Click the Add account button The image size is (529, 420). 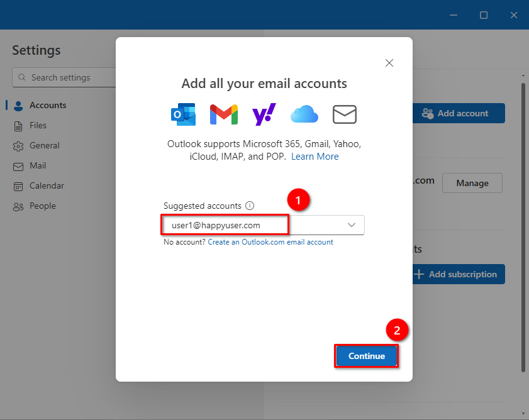[x=459, y=113]
